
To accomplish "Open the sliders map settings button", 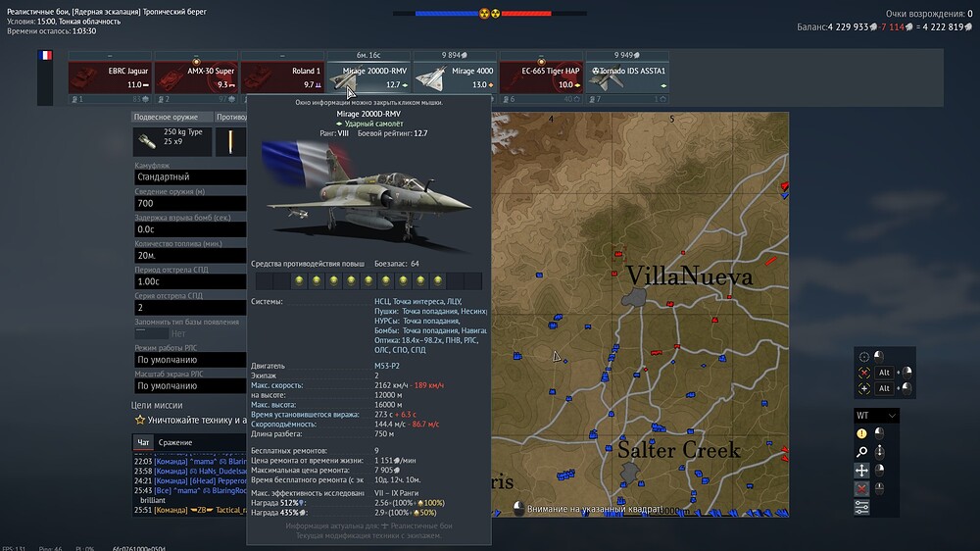I will click(861, 507).
